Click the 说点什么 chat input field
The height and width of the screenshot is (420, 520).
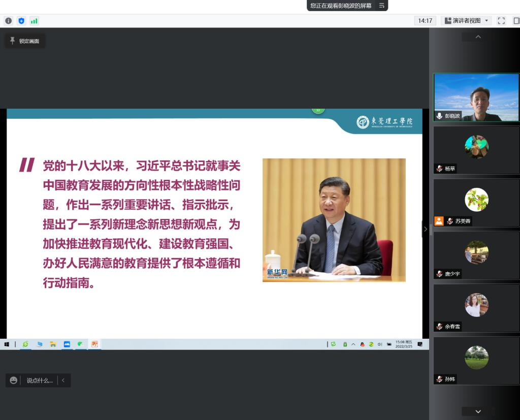tap(40, 380)
